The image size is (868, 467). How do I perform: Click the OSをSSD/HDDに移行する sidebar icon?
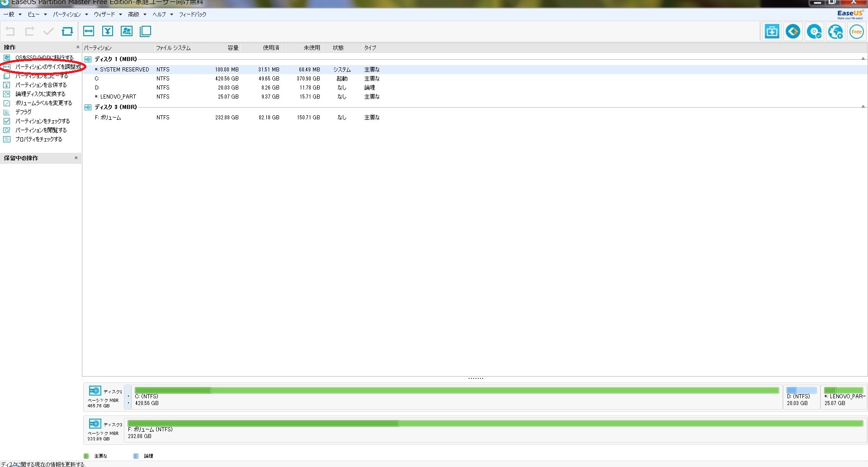7,58
